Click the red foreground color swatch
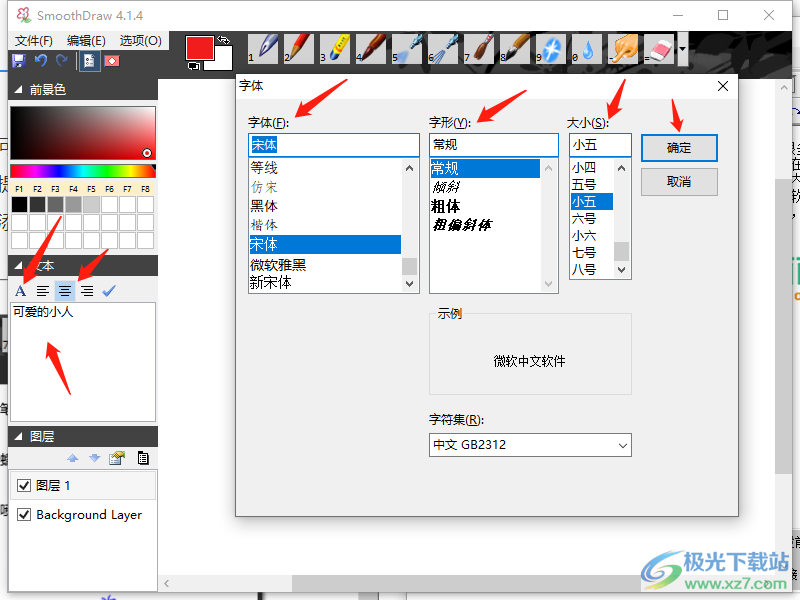The width and height of the screenshot is (800, 600). [199, 48]
